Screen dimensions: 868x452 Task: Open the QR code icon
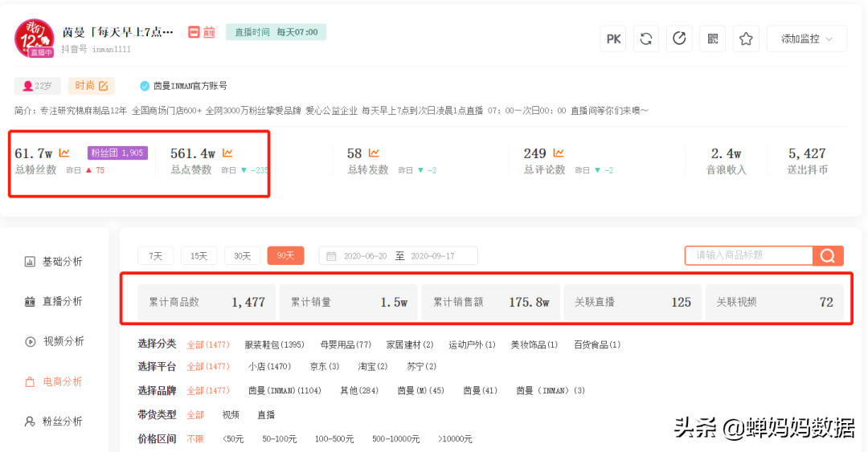coord(712,39)
